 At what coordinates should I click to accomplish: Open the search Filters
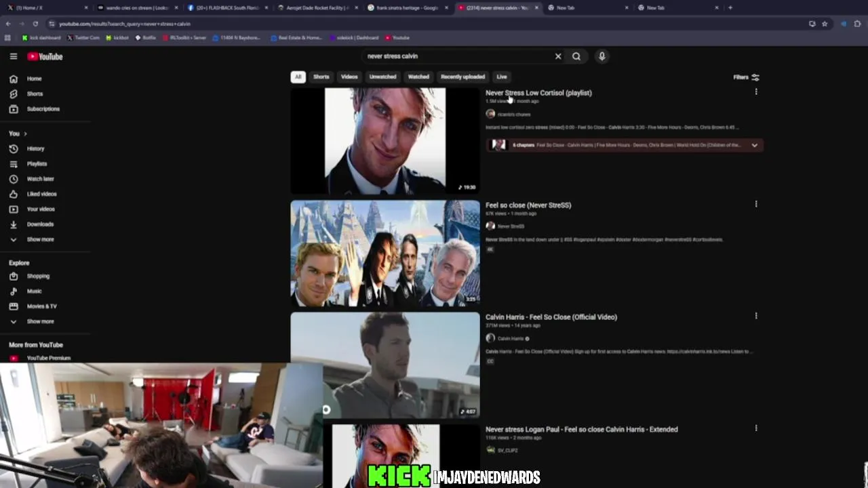[746, 77]
